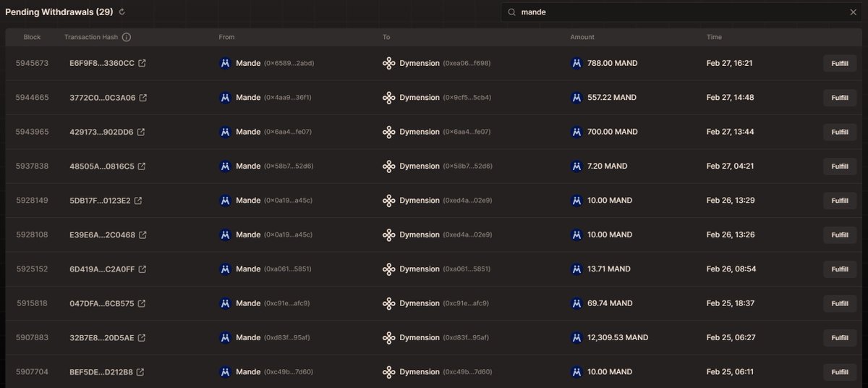Click block number 5945673
Screen dimensions: 868x388
[x=33, y=63]
